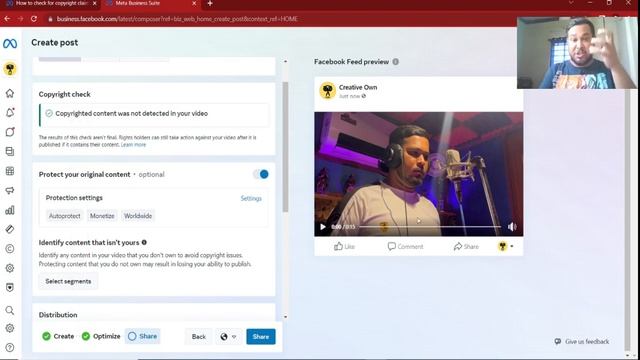
Task: Select the Share step in the bottom bar
Action: pyautogui.click(x=142, y=336)
